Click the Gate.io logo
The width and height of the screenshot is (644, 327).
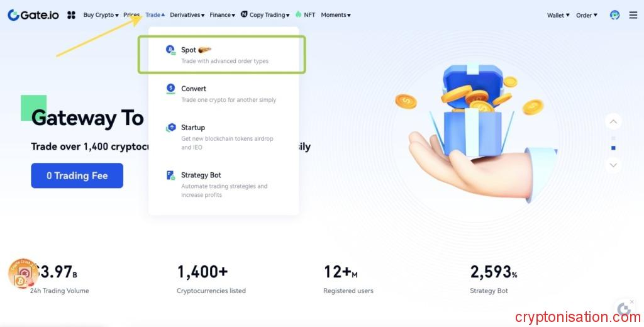pos(33,15)
